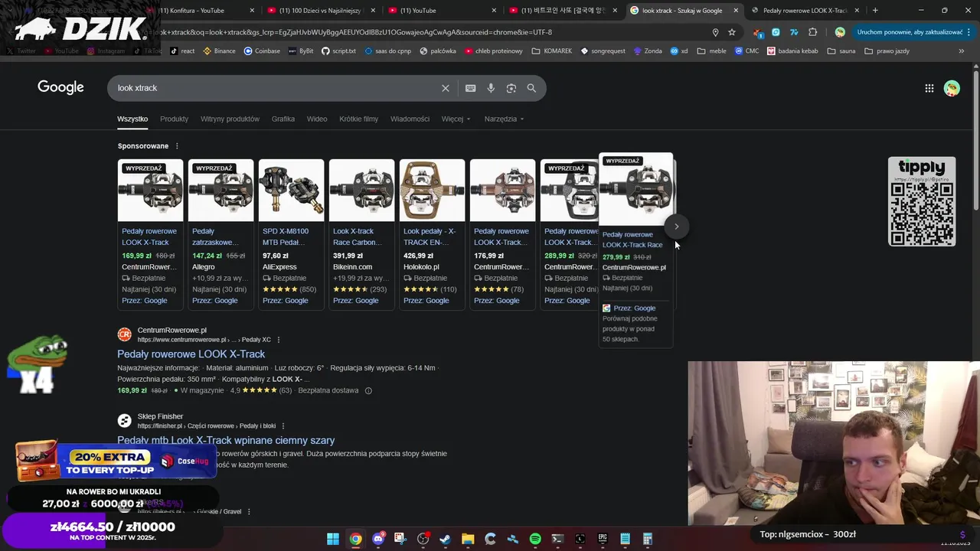The image size is (980, 551).
Task: Switch to the Produkty tab
Action: point(174,119)
